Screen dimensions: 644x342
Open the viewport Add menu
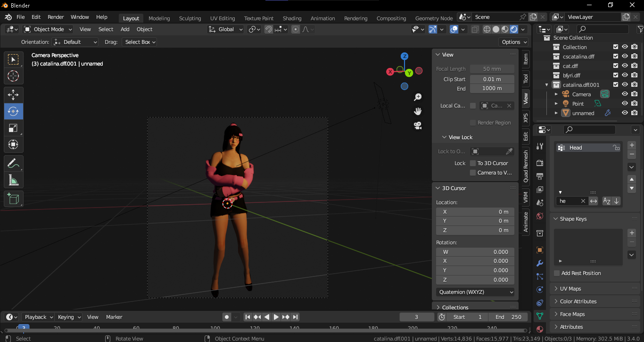pos(125,29)
